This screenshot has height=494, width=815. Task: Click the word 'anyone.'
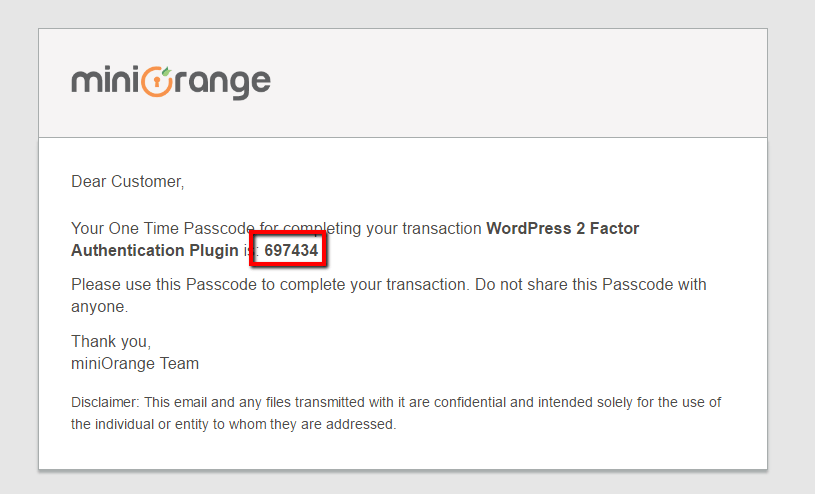pyautogui.click(x=100, y=307)
